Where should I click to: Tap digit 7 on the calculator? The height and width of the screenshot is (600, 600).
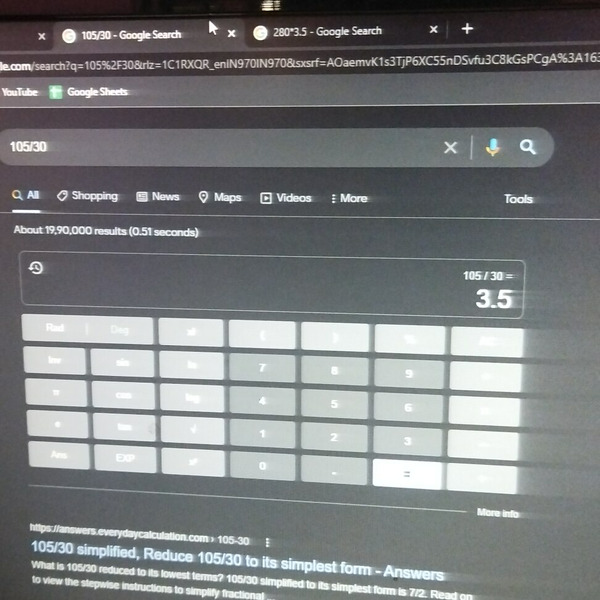pos(262,368)
